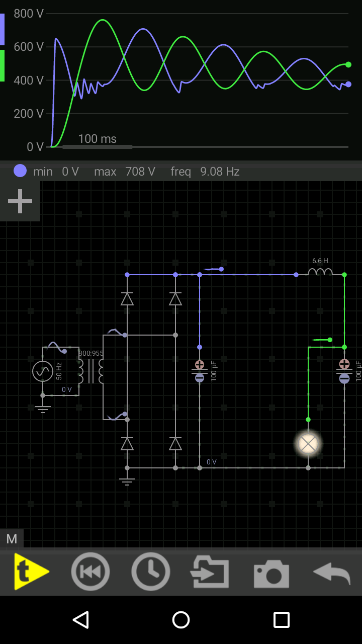Screen dimensions: 362x644
Task: Tap the undo arrow icon
Action: tap(331, 573)
